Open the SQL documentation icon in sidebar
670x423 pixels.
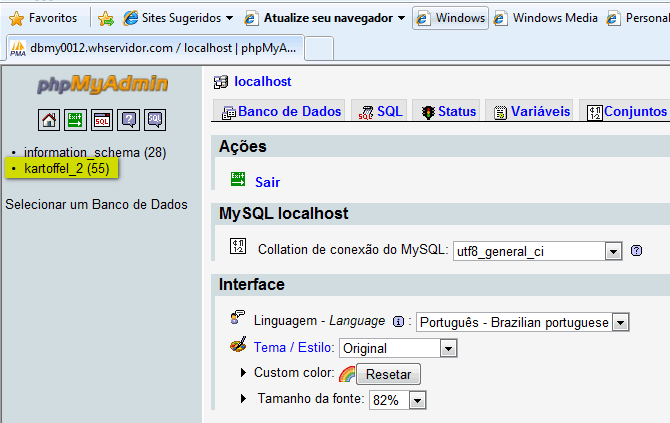[x=155, y=120]
